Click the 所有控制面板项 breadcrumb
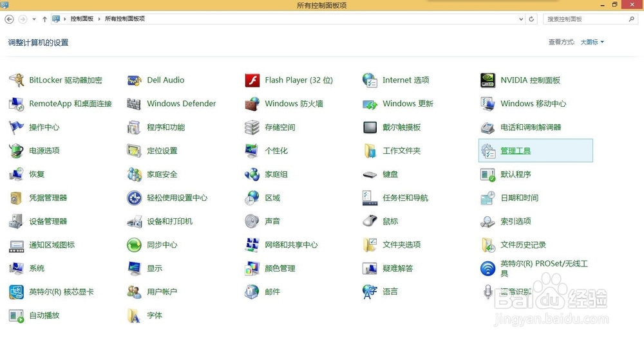The image size is (644, 341). (x=125, y=19)
